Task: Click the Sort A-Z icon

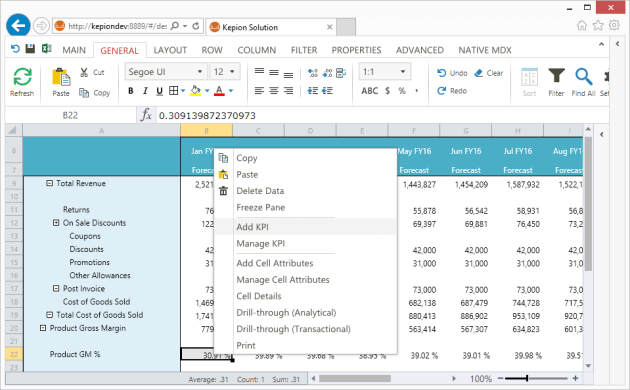Action: pos(530,77)
